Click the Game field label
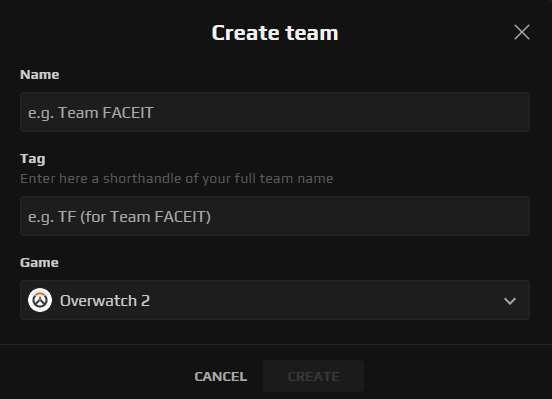Viewport: 552px width, 399px height. pos(39,262)
